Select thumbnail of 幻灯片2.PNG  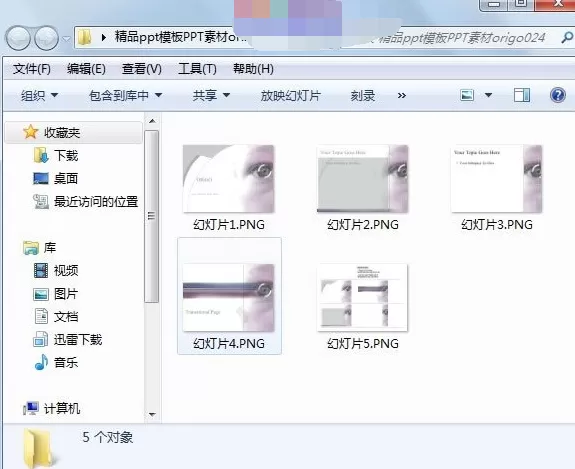click(363, 179)
